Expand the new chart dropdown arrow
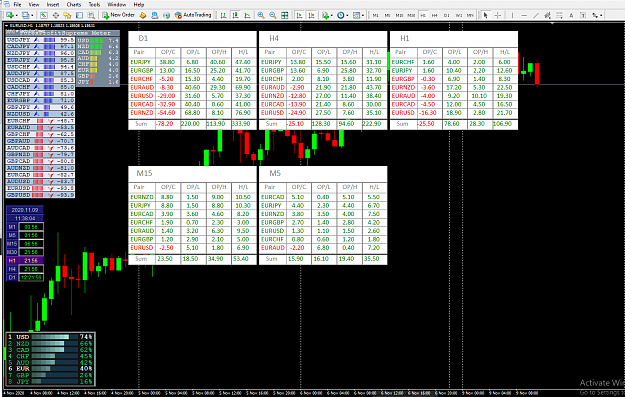The height and width of the screenshot is (397, 625). pos(16,16)
